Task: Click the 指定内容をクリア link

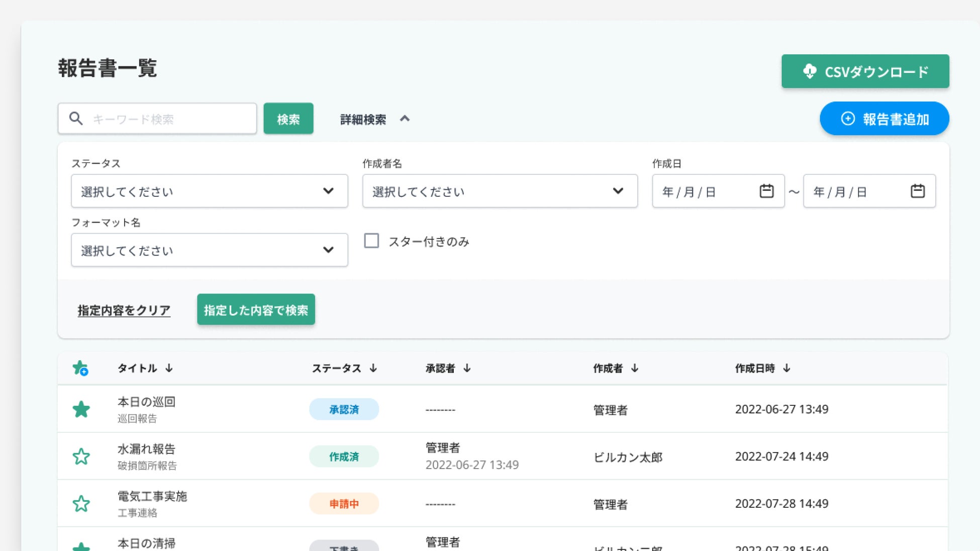Action: (124, 310)
